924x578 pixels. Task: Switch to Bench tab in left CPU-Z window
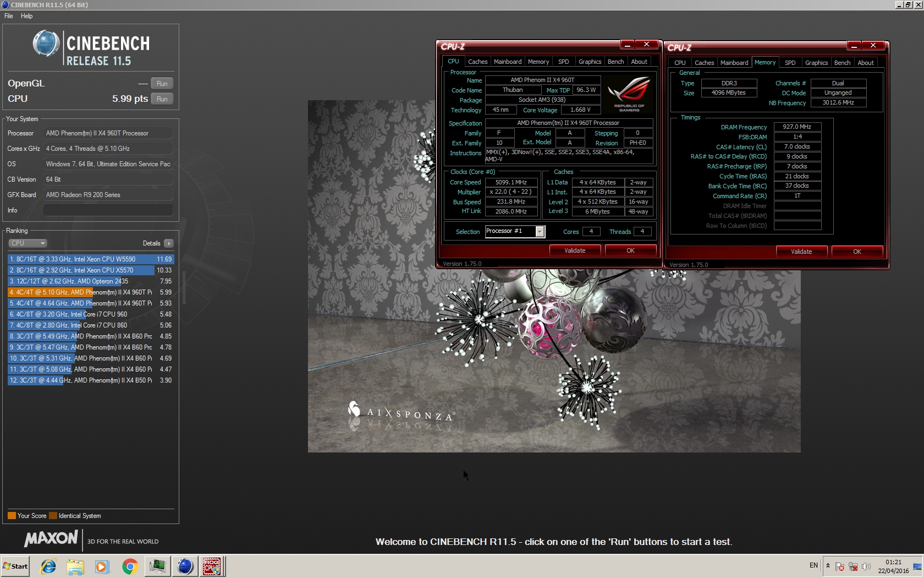point(615,62)
